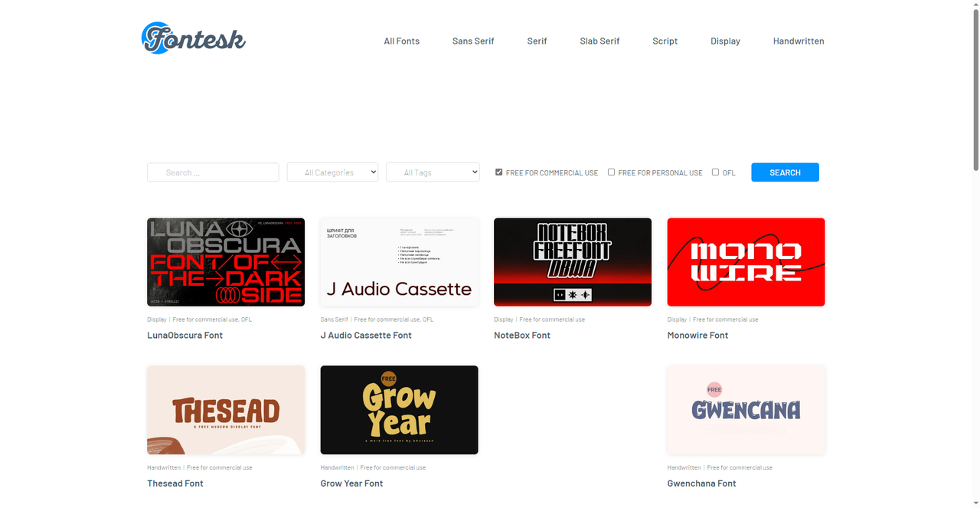
Task: Select the Gwencana preview thumbnail
Action: pyautogui.click(x=746, y=410)
